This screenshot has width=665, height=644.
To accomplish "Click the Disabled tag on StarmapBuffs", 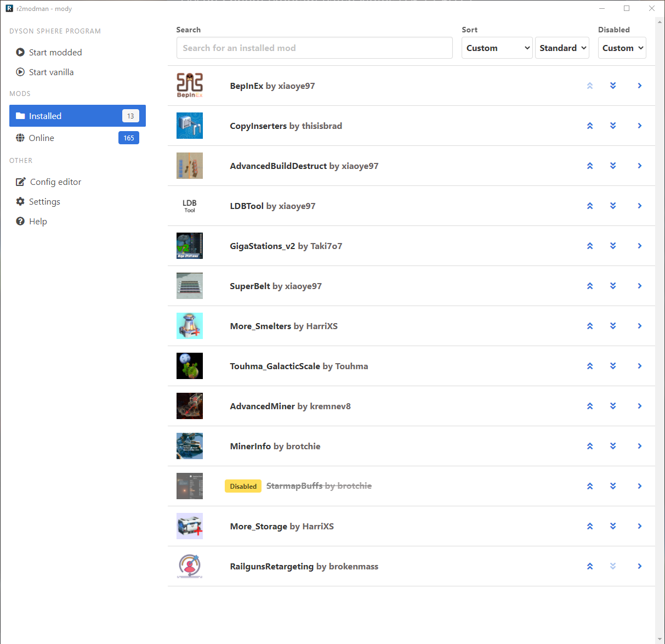I will pos(243,486).
